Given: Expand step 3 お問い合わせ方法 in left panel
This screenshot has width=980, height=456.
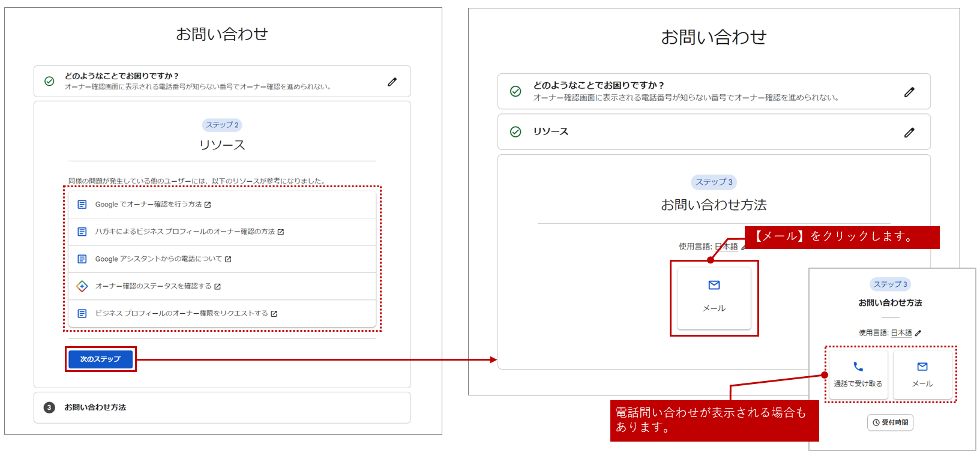Looking at the screenshot, I should [95, 407].
